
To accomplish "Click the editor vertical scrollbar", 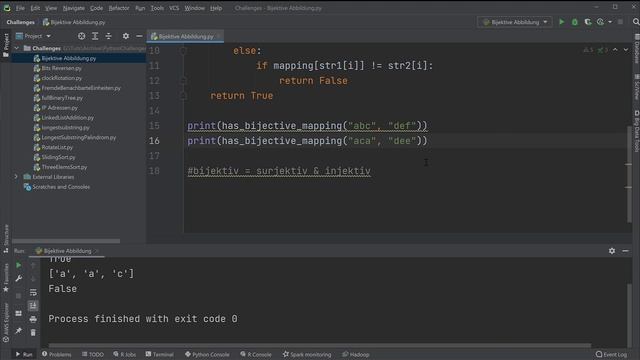I will click(x=629, y=173).
